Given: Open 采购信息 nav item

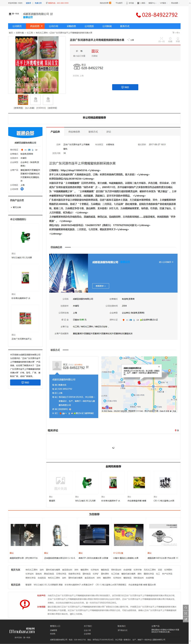Looking at the screenshot, I should pos(71,26).
